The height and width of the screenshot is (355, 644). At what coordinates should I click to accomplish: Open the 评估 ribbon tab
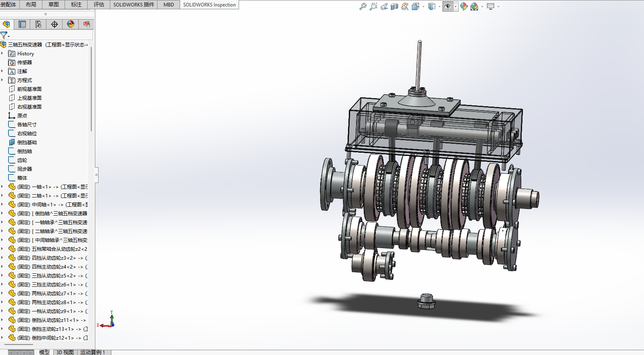99,4
